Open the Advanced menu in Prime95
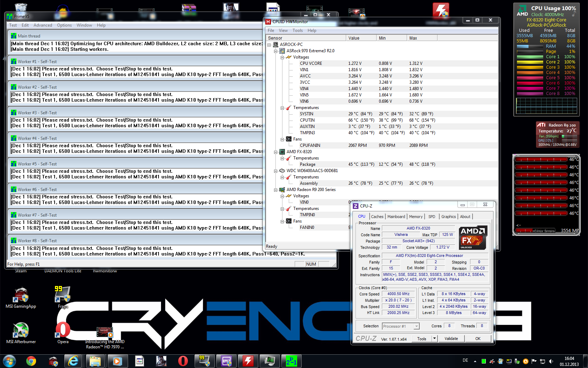 pyautogui.click(x=43, y=25)
